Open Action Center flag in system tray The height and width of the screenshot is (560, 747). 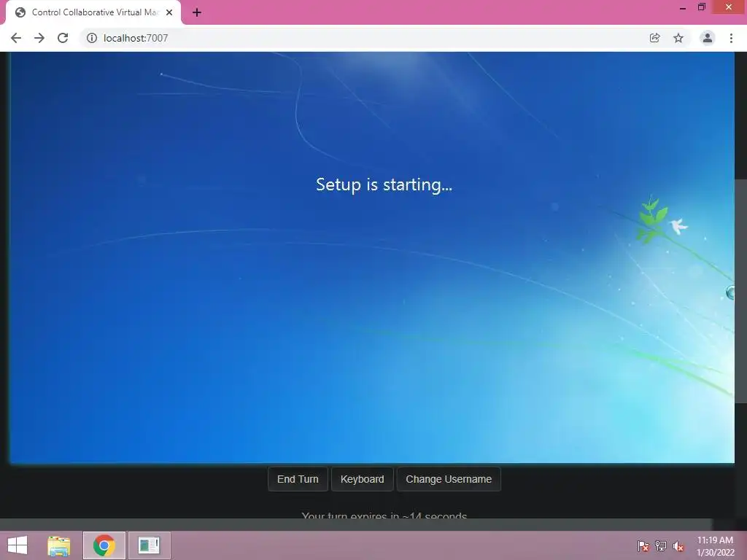pos(643,545)
